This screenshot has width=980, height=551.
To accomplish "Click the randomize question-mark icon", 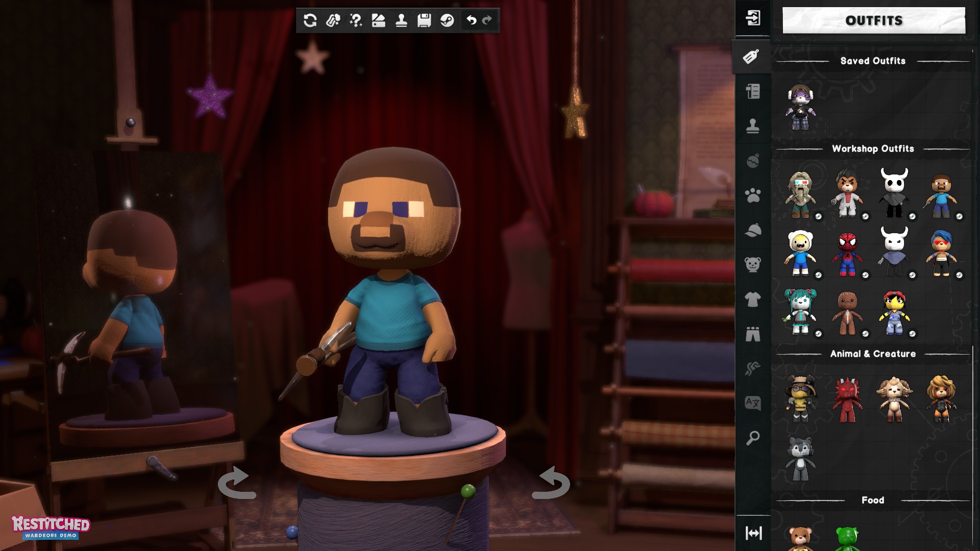I will [356, 20].
